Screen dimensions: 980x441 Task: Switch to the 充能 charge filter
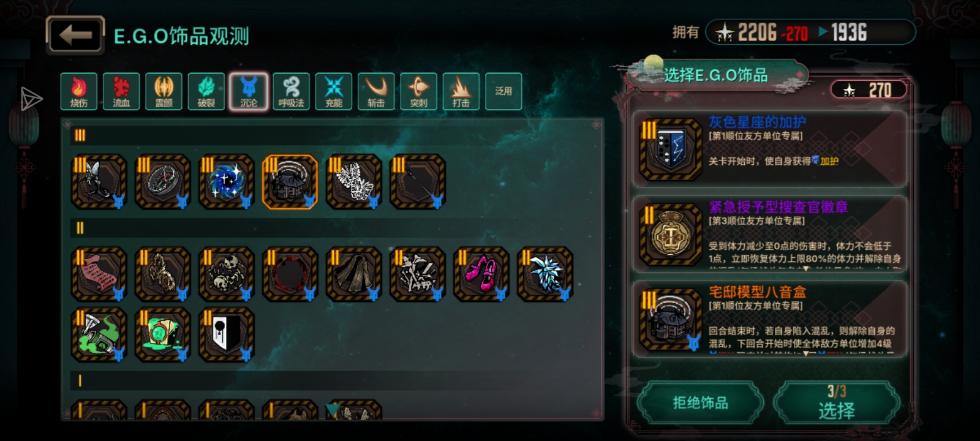tap(334, 91)
